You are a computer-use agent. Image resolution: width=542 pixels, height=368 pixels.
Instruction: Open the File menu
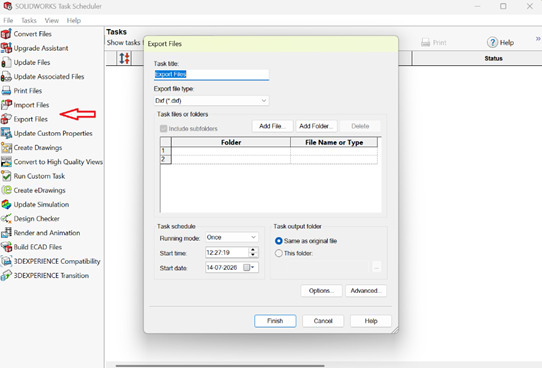(8, 20)
